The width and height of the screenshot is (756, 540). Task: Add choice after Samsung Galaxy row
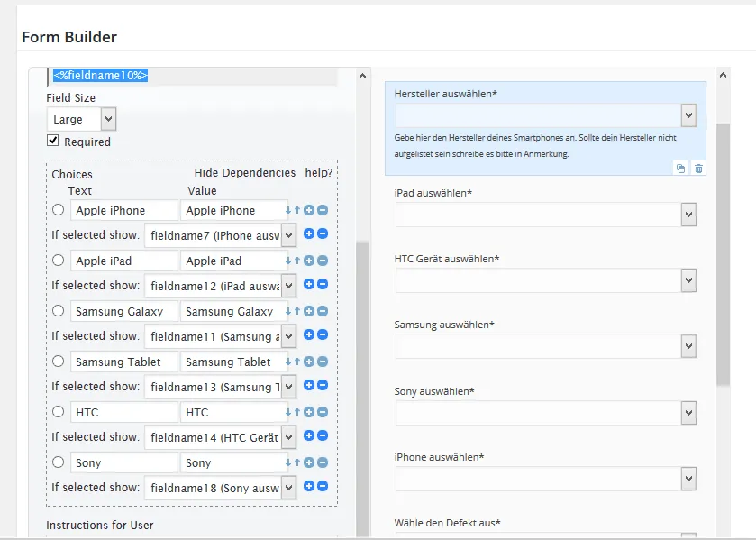point(309,311)
